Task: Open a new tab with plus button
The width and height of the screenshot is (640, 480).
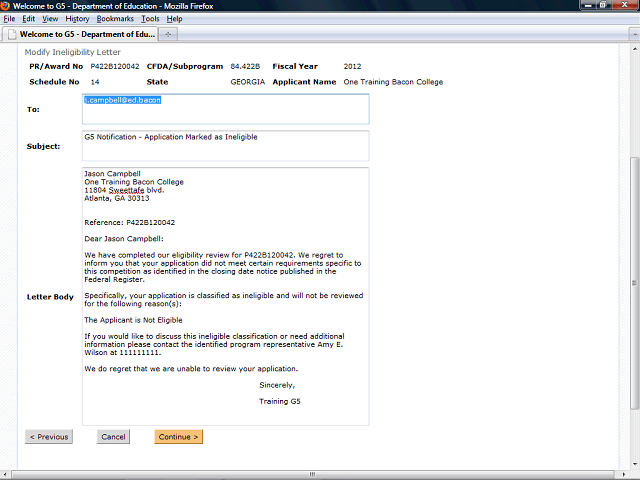Action: (x=168, y=35)
